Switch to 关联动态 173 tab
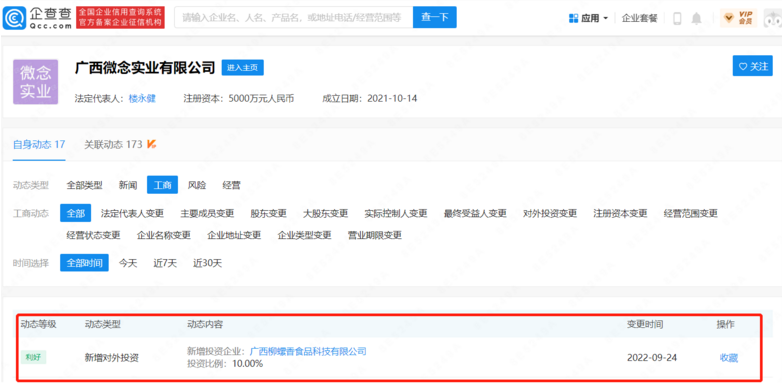This screenshot has width=782, height=386. pos(120,145)
